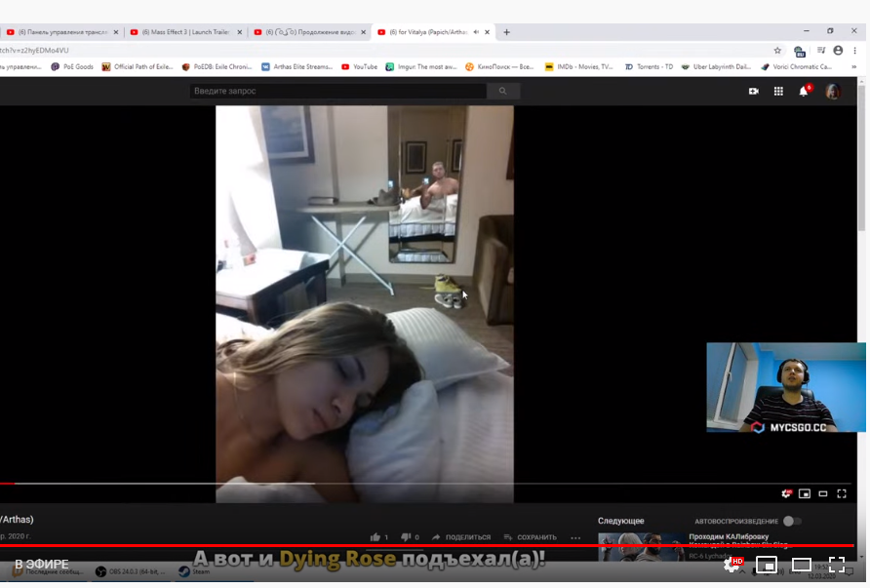Open the YouTube apps grid

click(778, 91)
